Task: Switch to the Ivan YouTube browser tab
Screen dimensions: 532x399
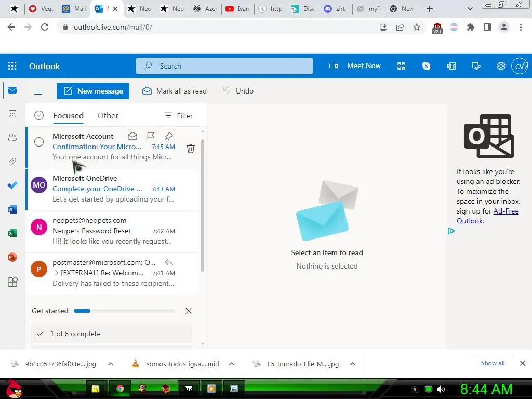Action: 237,9
